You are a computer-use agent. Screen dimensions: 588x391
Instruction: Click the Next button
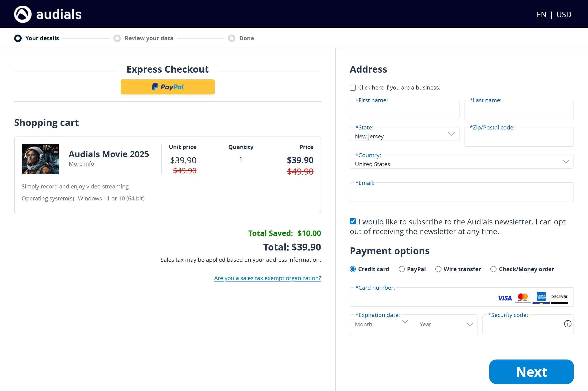(x=531, y=371)
